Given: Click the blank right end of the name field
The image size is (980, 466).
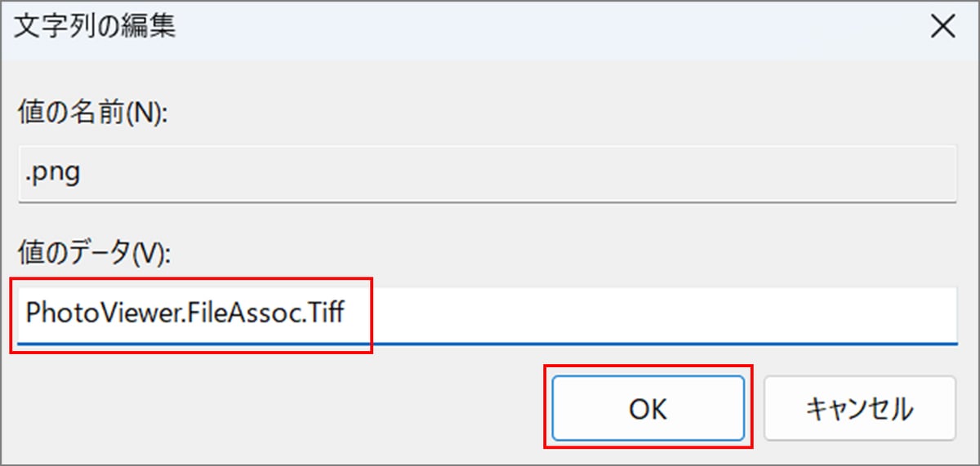Looking at the screenshot, I should coord(817,174).
